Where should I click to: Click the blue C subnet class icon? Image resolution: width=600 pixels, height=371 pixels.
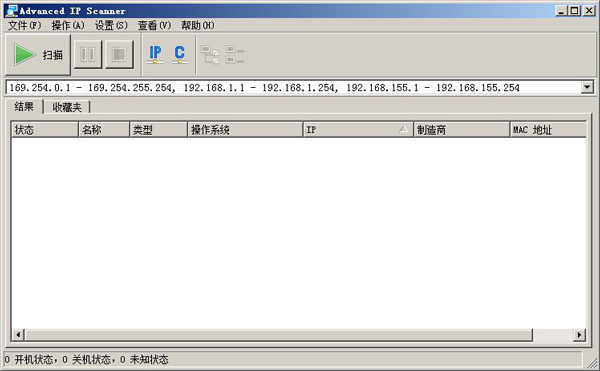click(179, 54)
